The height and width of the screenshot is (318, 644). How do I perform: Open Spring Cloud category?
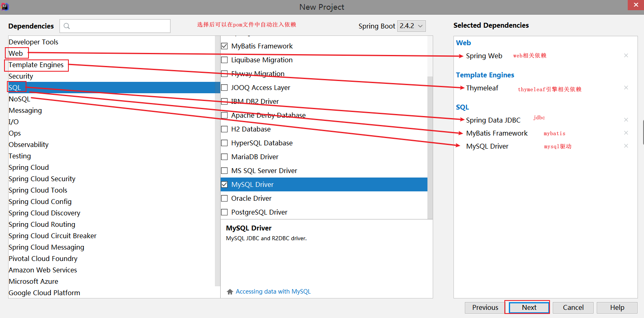[x=28, y=167]
